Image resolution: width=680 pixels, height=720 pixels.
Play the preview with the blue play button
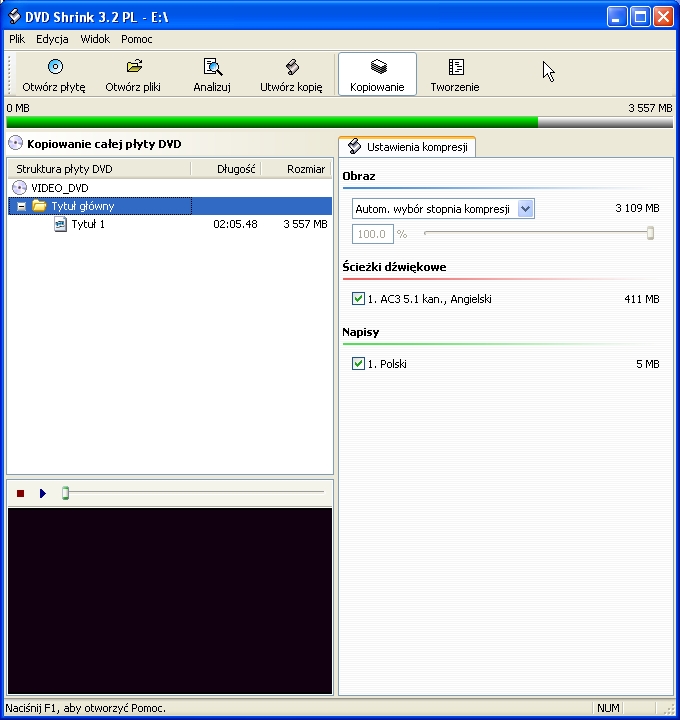pos(43,493)
